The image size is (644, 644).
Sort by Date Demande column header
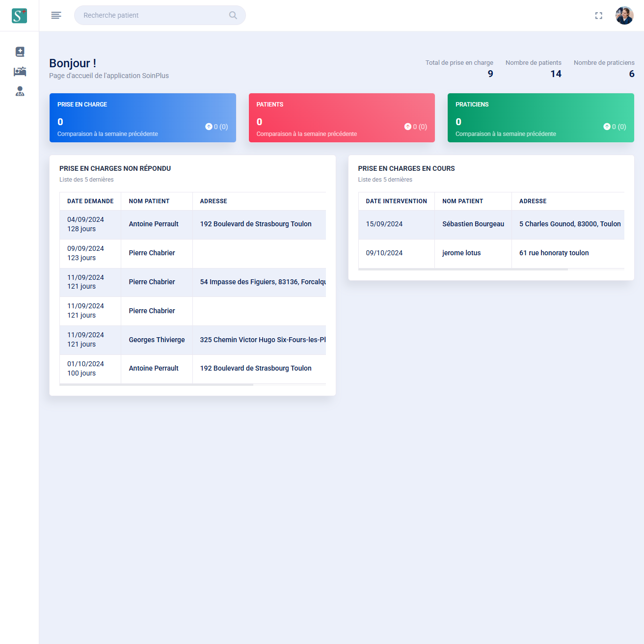(x=90, y=201)
